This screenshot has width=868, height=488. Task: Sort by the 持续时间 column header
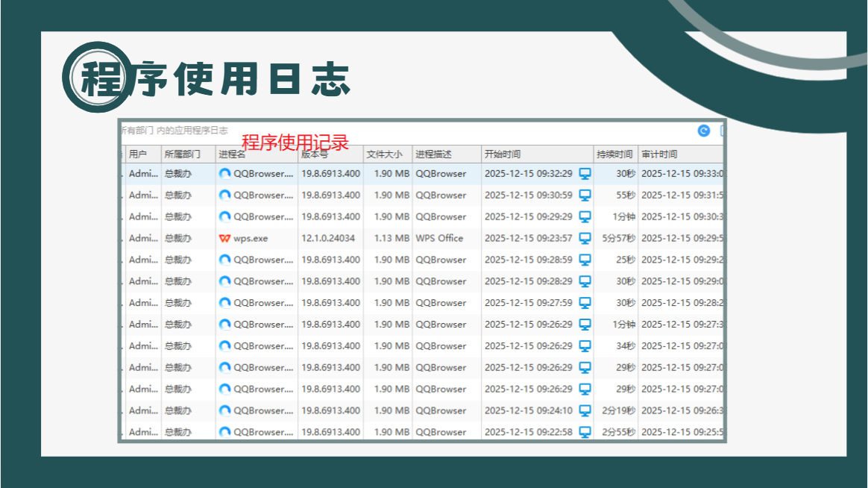tap(615, 154)
